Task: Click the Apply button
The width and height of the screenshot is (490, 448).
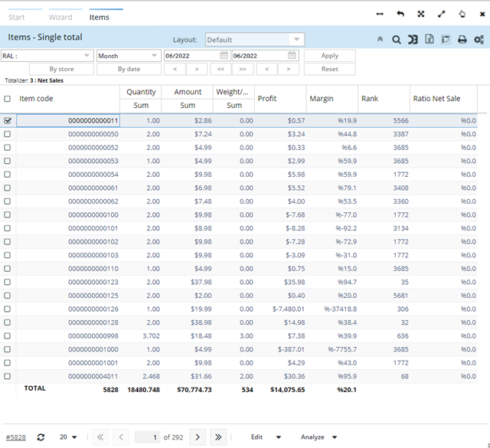Action: coord(329,56)
